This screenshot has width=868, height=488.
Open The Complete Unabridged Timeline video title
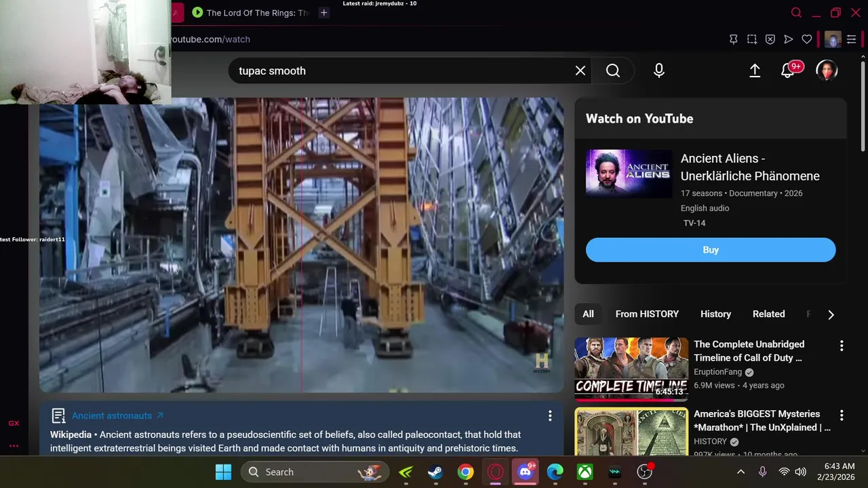749,351
